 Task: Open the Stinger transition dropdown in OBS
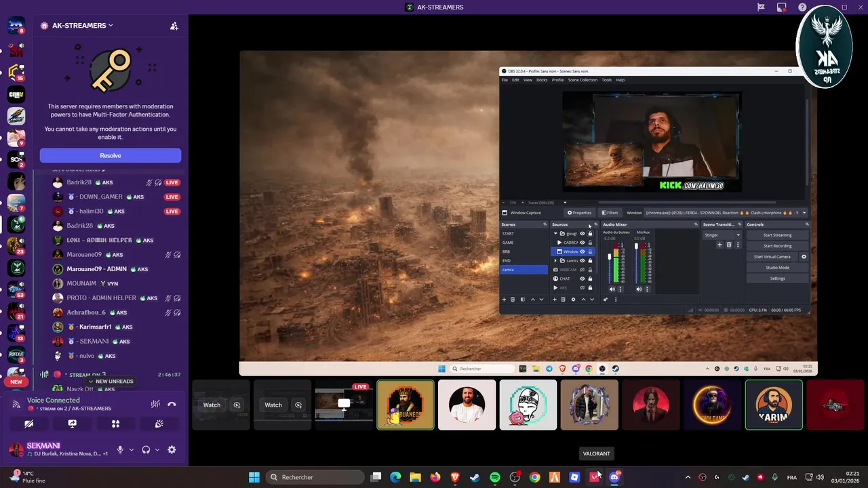[x=722, y=235]
